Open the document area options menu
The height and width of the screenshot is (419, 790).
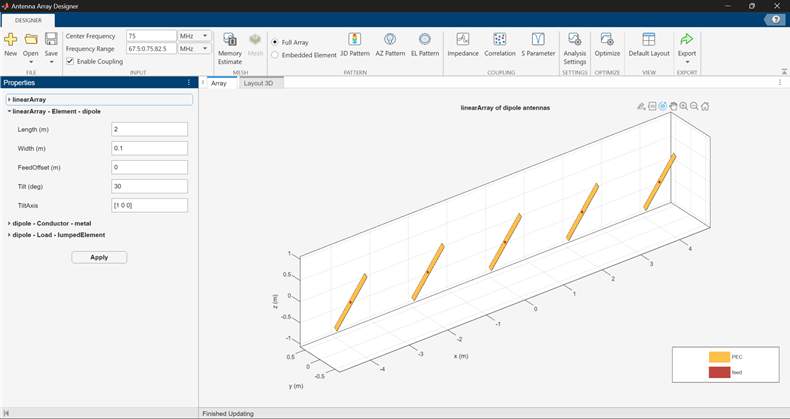(780, 83)
